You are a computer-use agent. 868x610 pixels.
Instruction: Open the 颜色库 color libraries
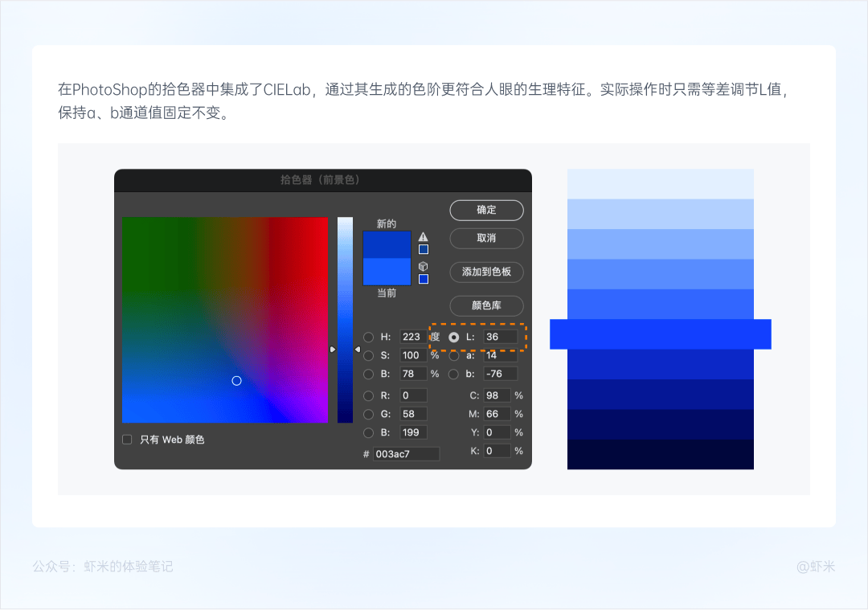tap(486, 305)
